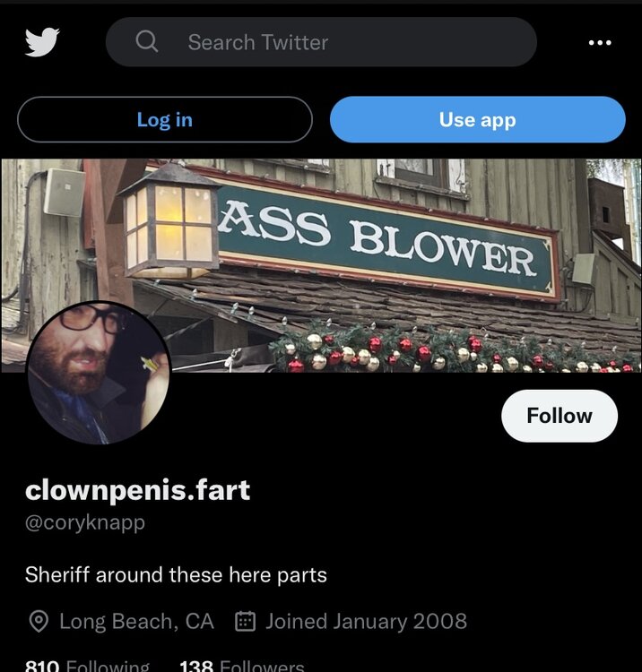
Task: Open the 810 Following list
Action: click(x=87, y=666)
